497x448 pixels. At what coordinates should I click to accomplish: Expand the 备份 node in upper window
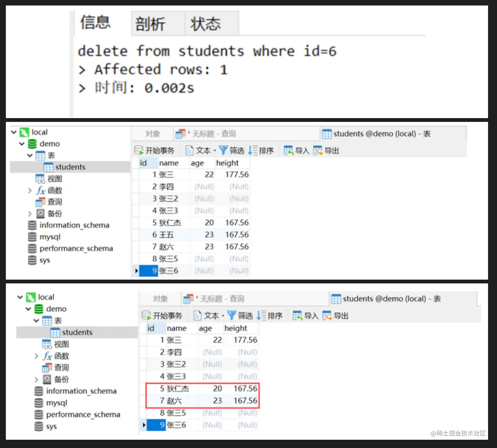(x=30, y=214)
